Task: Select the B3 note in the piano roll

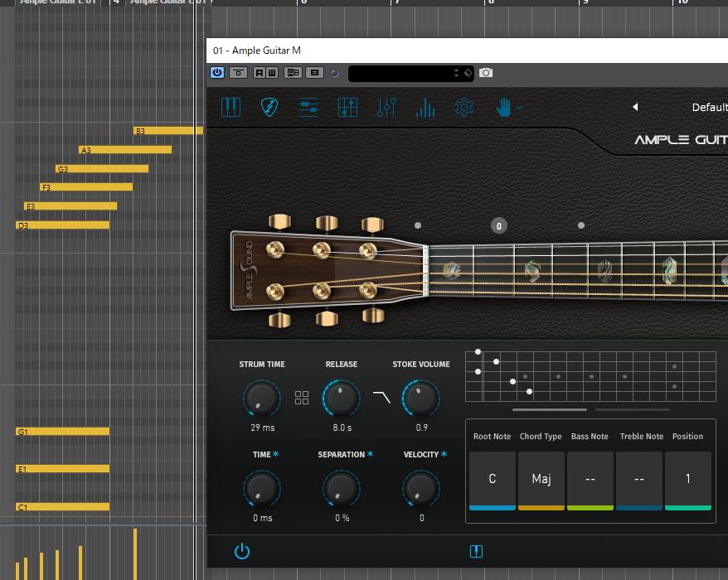Action: [x=166, y=131]
